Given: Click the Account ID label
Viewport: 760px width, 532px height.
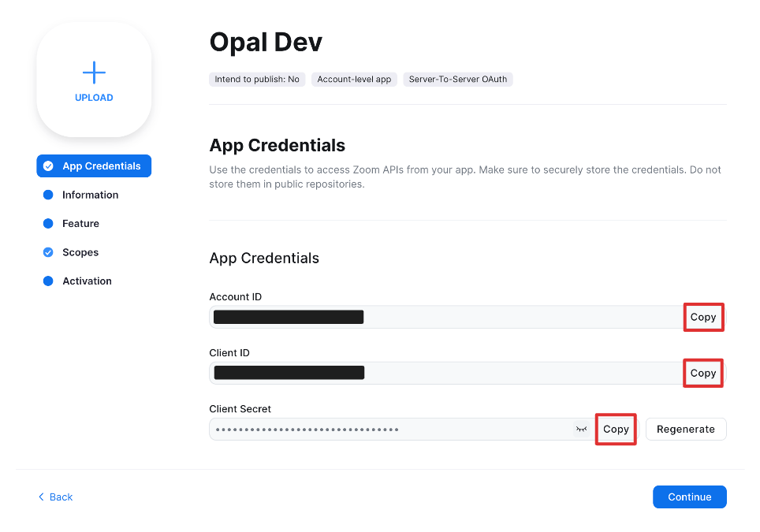Looking at the screenshot, I should [236, 297].
